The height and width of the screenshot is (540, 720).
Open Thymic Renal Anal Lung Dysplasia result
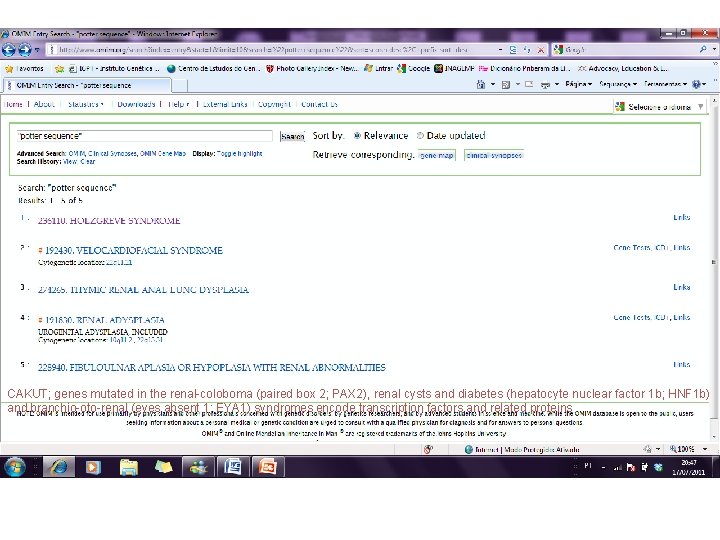click(143, 290)
